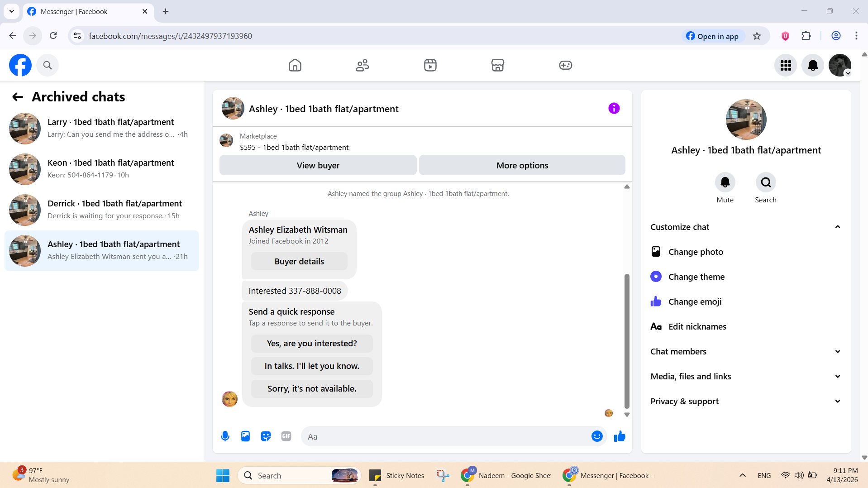Click the "Open in app" button
This screenshot has width=868, height=488.
tap(712, 36)
